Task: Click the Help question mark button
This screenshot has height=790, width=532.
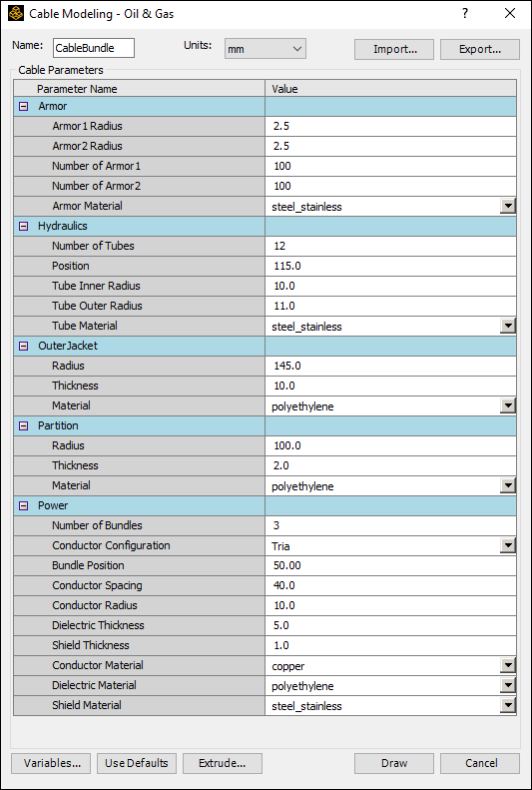Action: click(x=465, y=14)
